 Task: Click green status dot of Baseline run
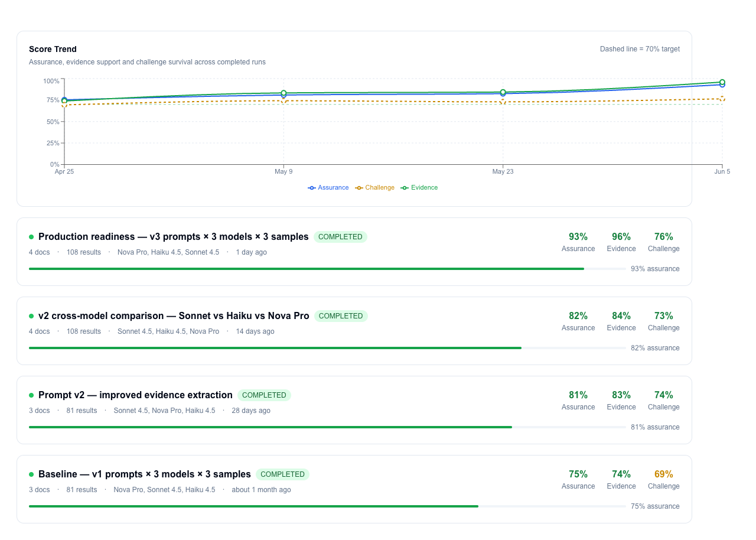[31, 474]
